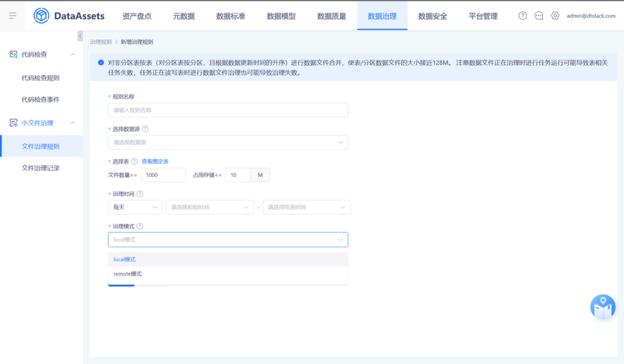Screen dimensions: 624x364
Task: Click the hamburger menu icon in header
Action: 12,16
